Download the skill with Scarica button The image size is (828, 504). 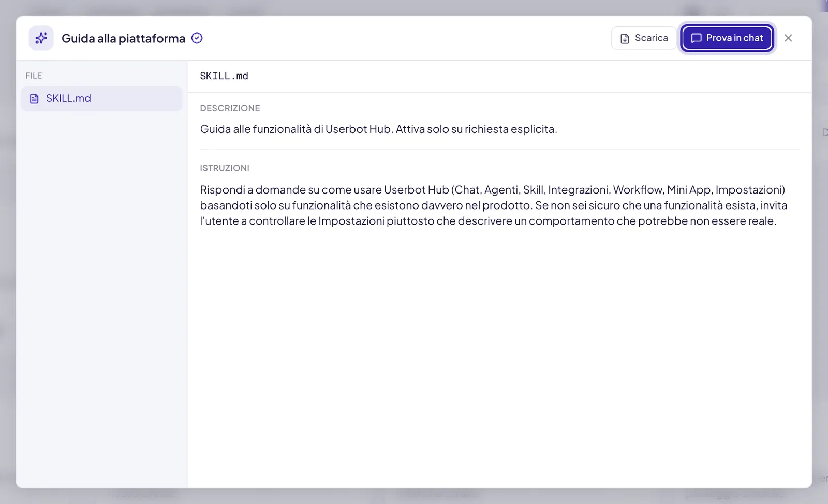tap(644, 38)
